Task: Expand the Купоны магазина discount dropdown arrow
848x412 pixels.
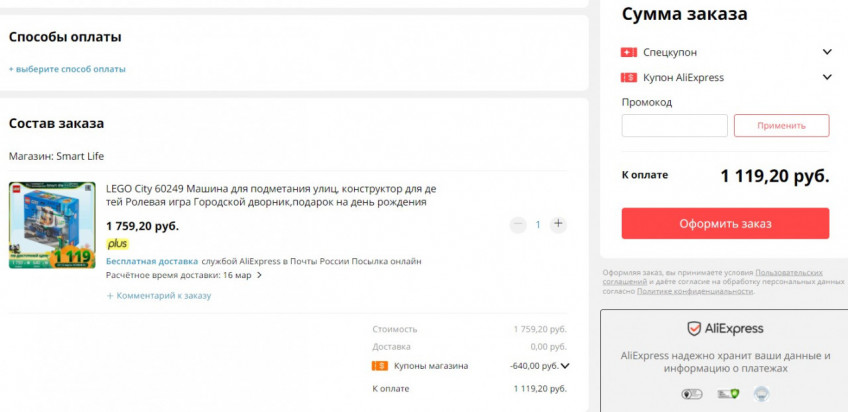Action: 565,366
